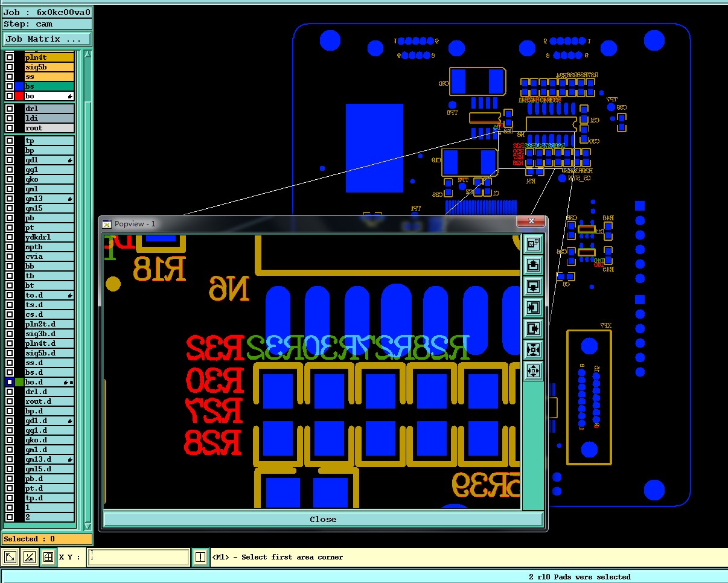The height and width of the screenshot is (583, 728).
Task: Click the '2 r10 Pads were selected' message
Action: pos(580,577)
